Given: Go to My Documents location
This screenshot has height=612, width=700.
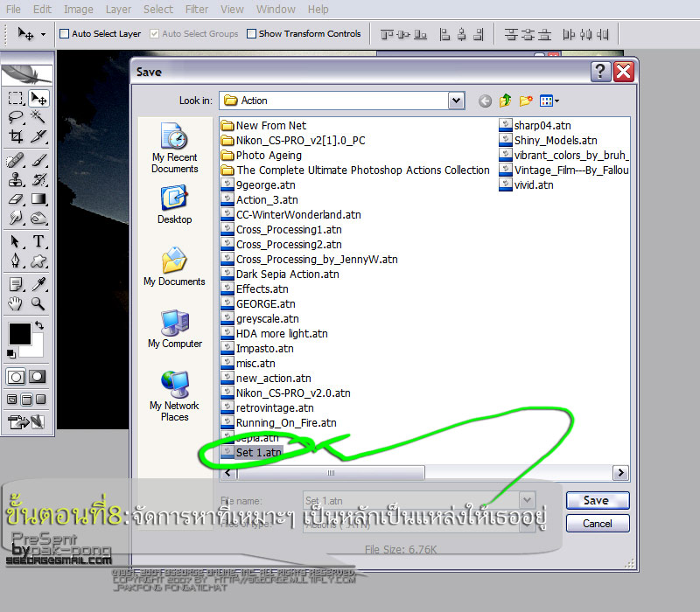Looking at the screenshot, I should [174, 267].
